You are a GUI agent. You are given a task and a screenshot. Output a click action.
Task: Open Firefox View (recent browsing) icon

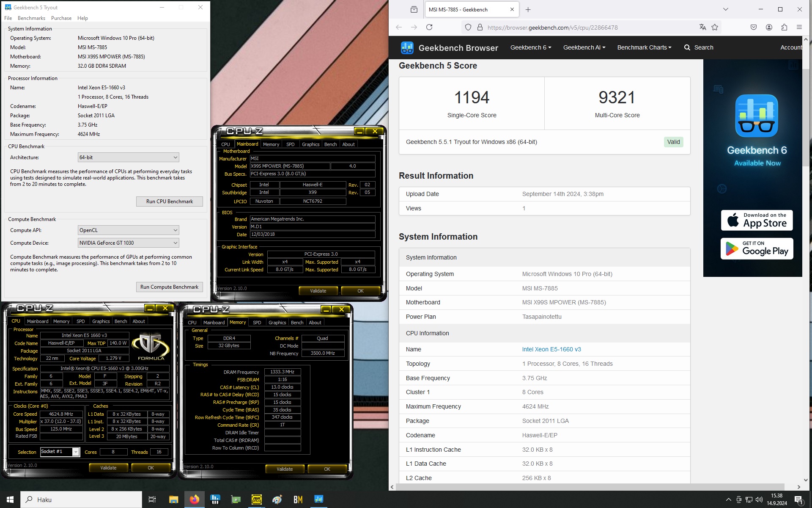tap(414, 9)
